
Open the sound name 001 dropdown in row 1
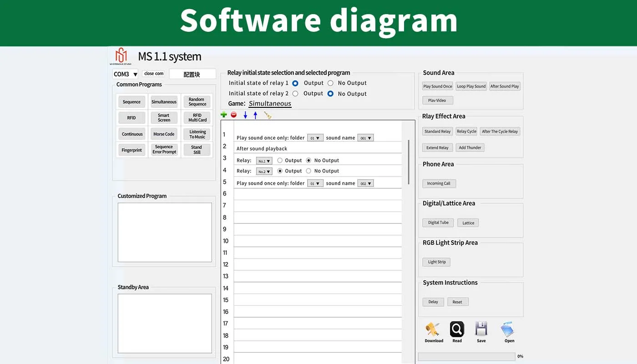pos(365,138)
